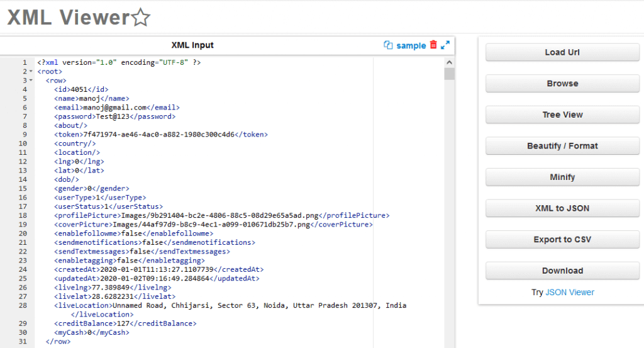The width and height of the screenshot is (644, 348).
Task: Click the favorite star next to XML Viewer
Action: tap(141, 17)
